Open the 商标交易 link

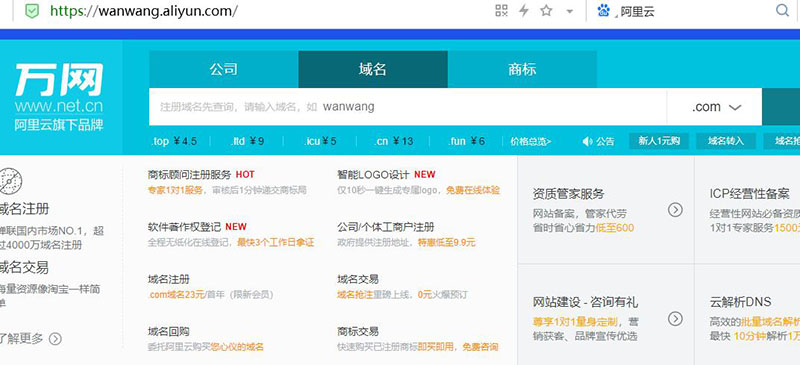[358, 331]
